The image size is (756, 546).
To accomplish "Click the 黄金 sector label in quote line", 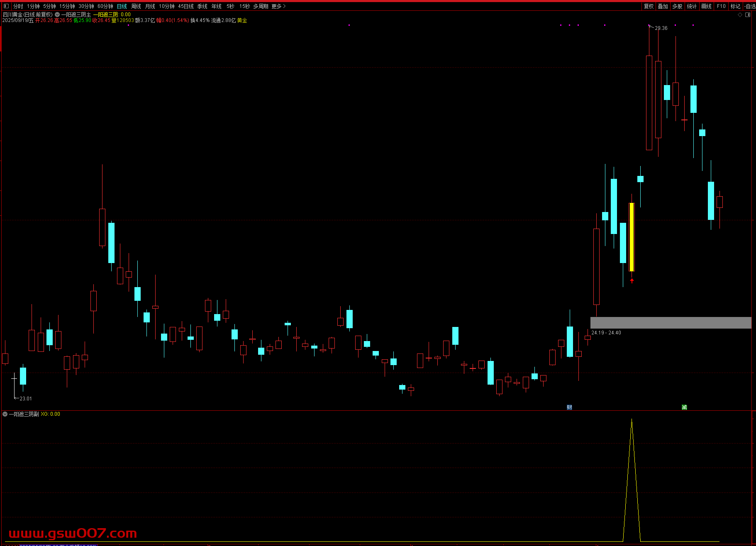I will click(x=242, y=20).
